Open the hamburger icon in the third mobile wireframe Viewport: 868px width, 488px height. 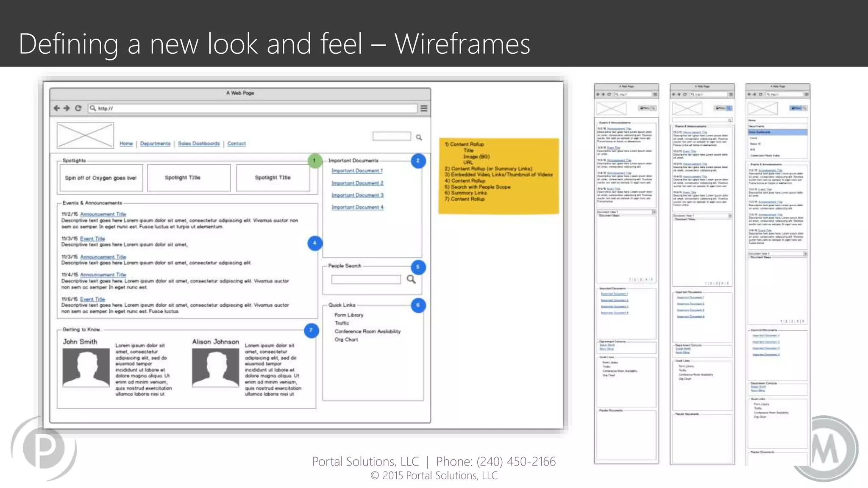[807, 94]
